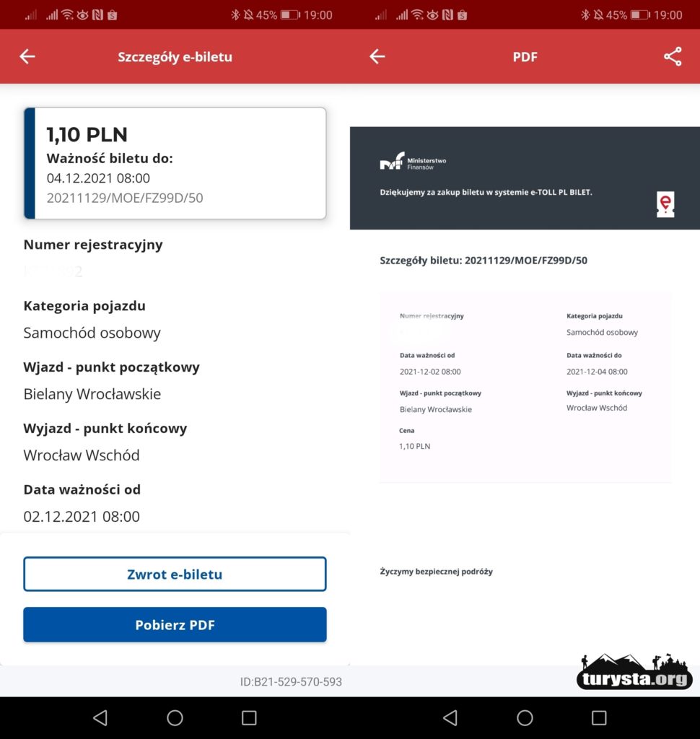Tap the e-TOLL logo on the PDF document
The width and height of the screenshot is (700, 739).
click(665, 204)
